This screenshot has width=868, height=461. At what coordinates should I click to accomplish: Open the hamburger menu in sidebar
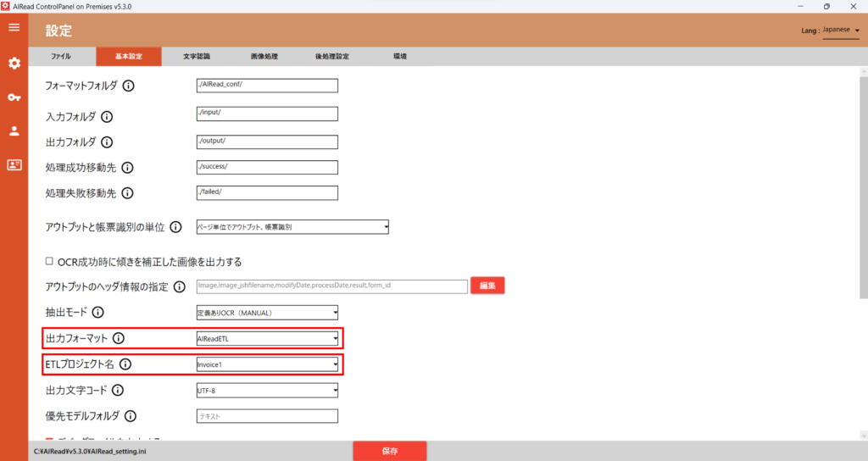(14, 28)
